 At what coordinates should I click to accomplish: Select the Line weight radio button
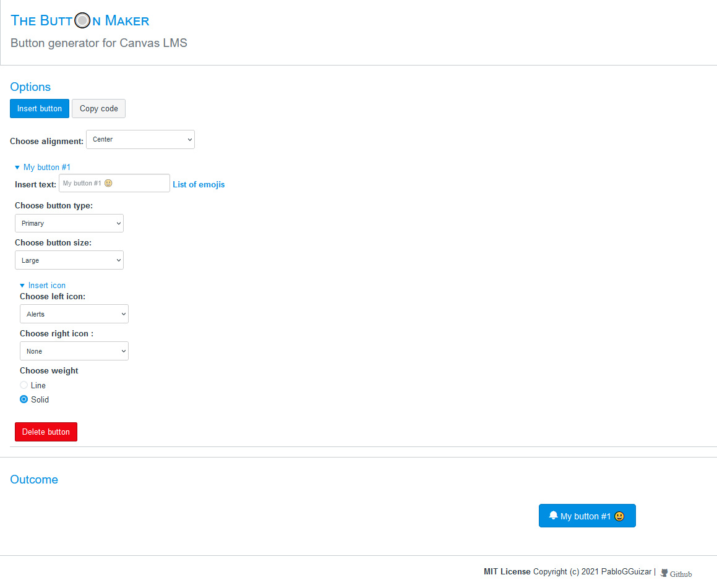coord(24,385)
